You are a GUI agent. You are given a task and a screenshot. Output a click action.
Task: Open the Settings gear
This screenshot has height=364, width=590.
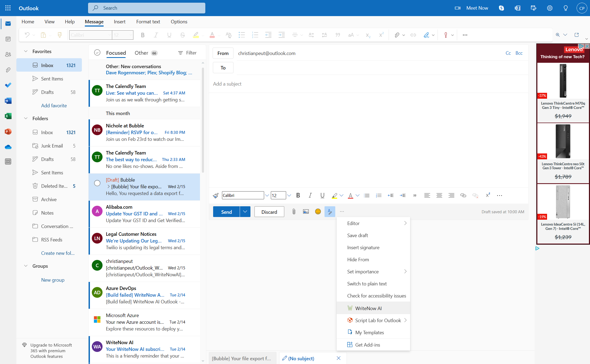(x=550, y=8)
